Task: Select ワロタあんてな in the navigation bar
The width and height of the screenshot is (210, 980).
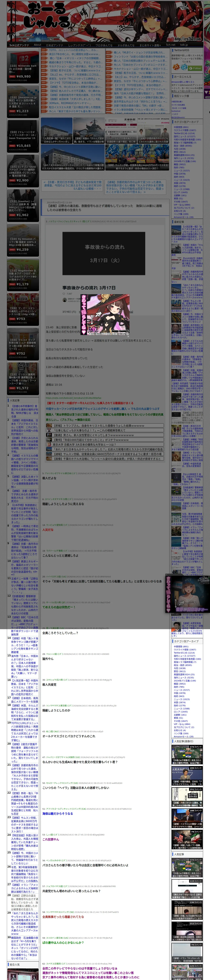Action: click(x=104, y=45)
